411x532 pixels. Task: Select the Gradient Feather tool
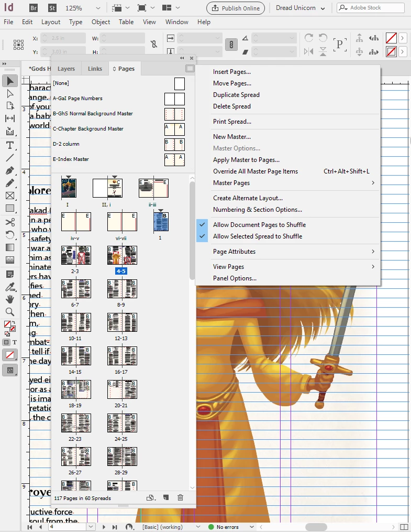click(10, 260)
